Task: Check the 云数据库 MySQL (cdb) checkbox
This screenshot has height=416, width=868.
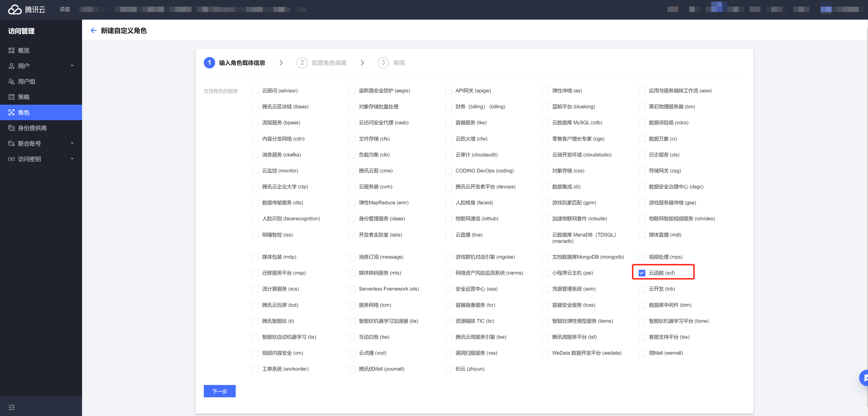Action: tap(545, 123)
